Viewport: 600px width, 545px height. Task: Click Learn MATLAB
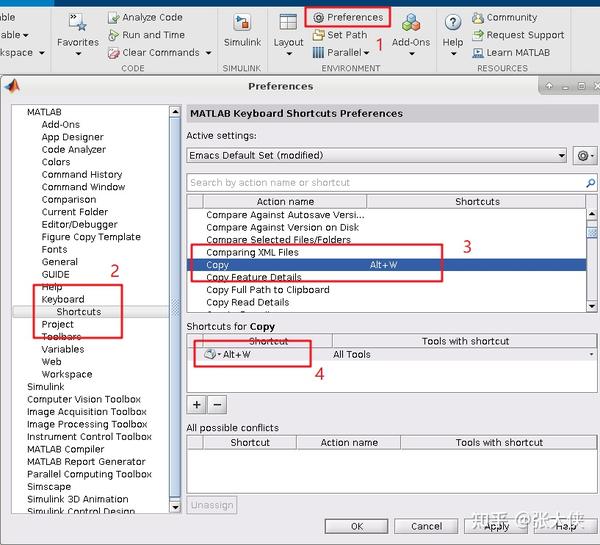tap(511, 52)
